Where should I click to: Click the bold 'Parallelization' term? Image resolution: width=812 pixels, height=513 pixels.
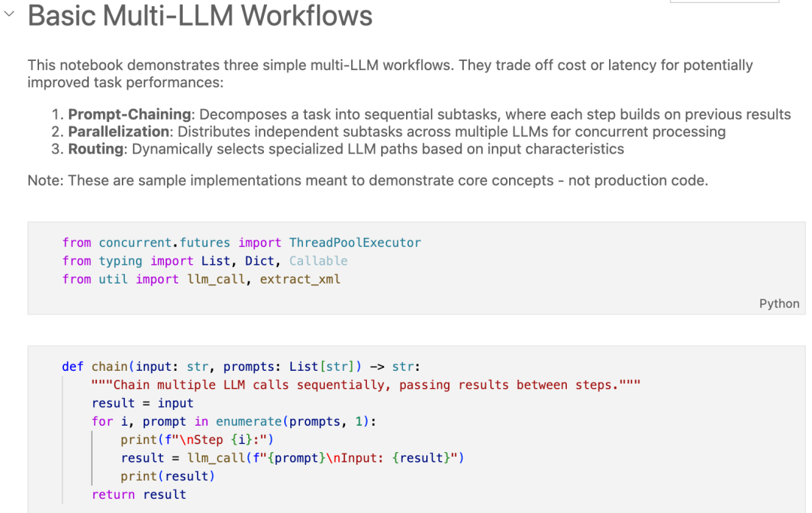coord(119,132)
